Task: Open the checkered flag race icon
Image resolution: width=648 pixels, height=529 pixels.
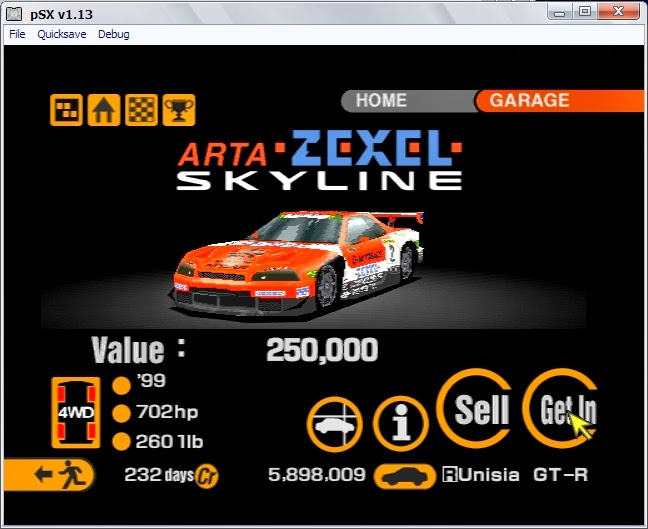Action: [x=141, y=110]
